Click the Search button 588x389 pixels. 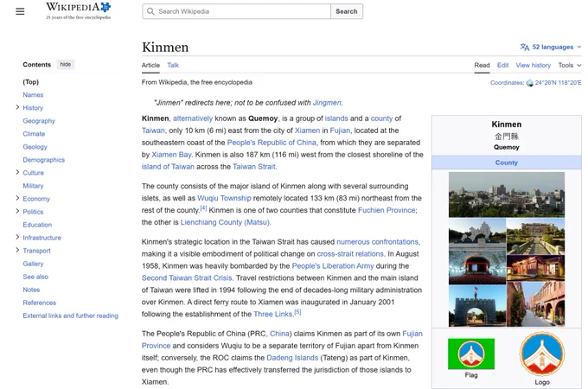coord(347,11)
